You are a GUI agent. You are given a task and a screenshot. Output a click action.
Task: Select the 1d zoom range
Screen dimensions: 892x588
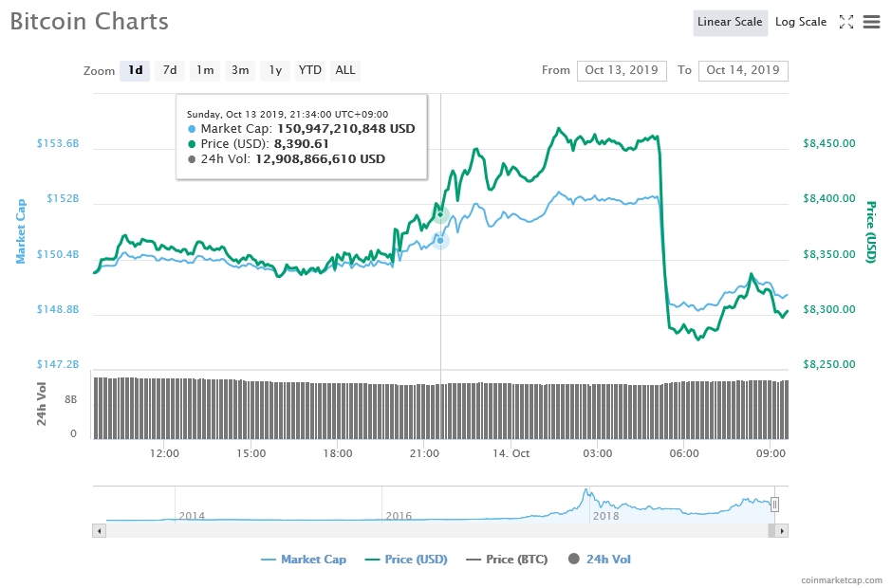135,70
